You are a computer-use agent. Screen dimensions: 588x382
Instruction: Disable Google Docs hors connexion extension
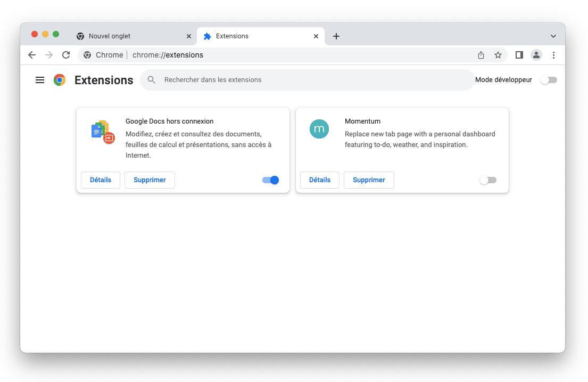pyautogui.click(x=271, y=180)
